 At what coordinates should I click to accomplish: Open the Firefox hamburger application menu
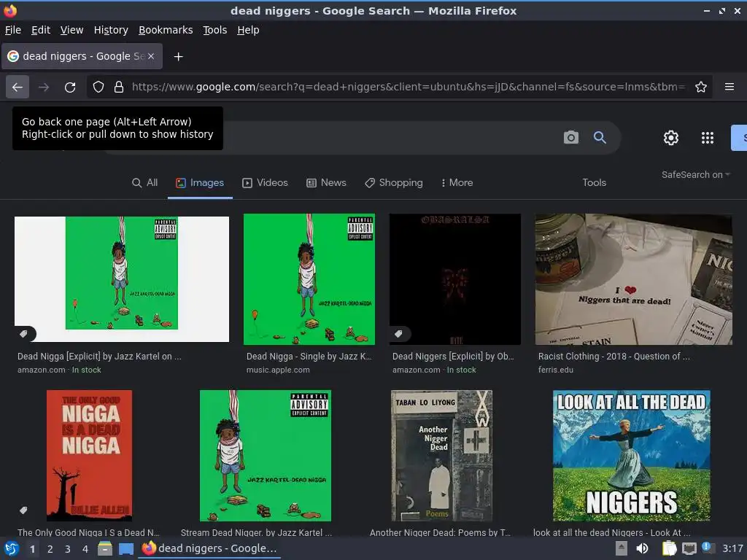point(729,87)
